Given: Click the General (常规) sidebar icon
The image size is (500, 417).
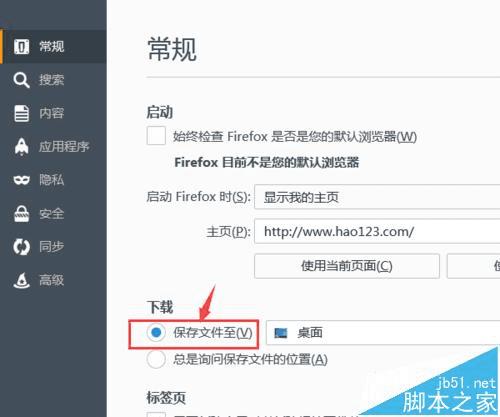Looking at the screenshot, I should [x=22, y=46].
